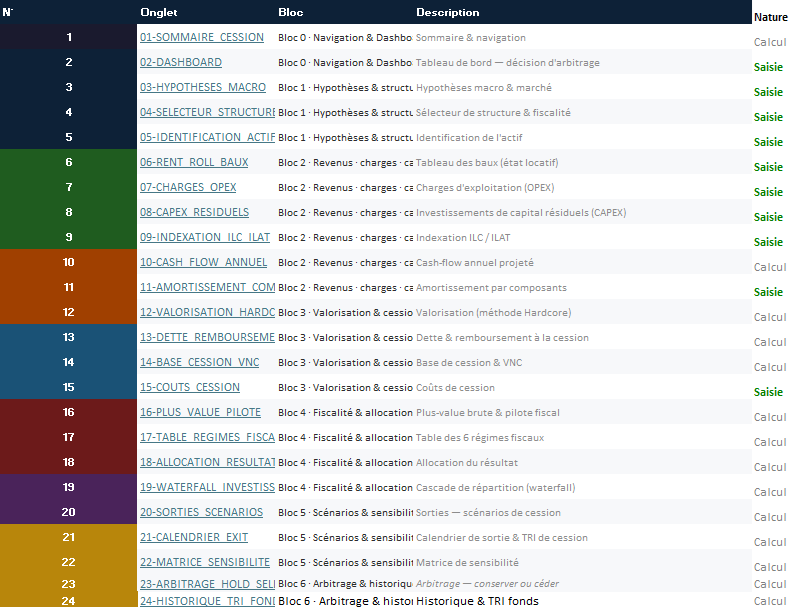Select the Description column header
Screen dimensions: 791x607
[x=447, y=12]
